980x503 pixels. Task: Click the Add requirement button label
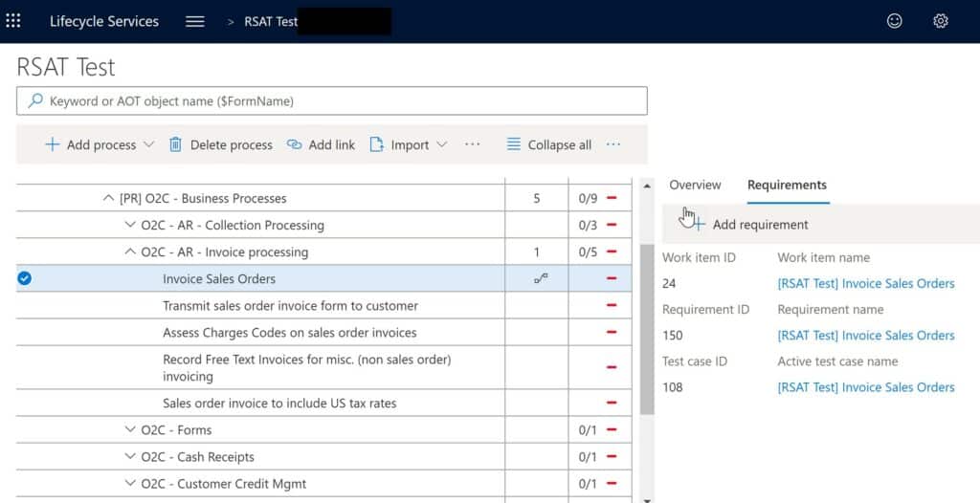point(761,225)
